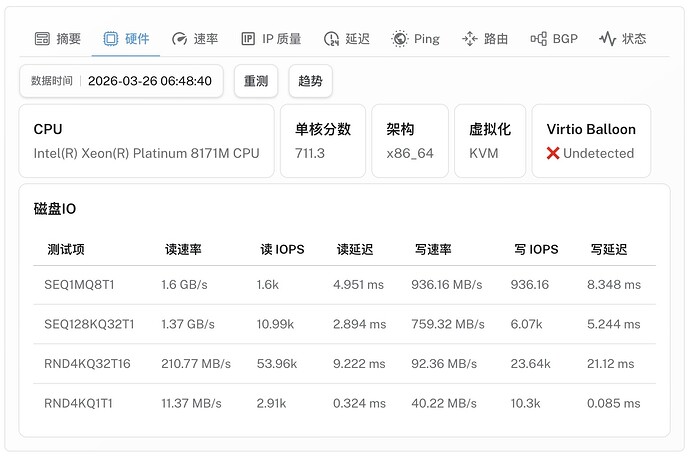Click the 2.91k read IOPS cell
This screenshot has width=690, height=459.
pyautogui.click(x=272, y=404)
